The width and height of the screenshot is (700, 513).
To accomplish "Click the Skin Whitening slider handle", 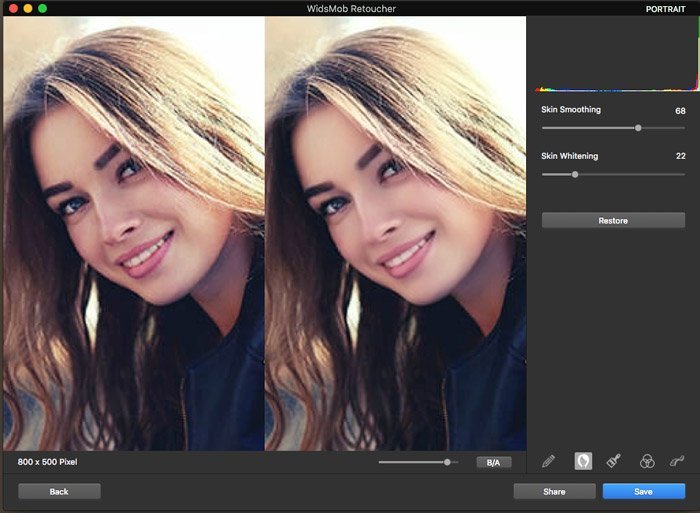I will (575, 174).
